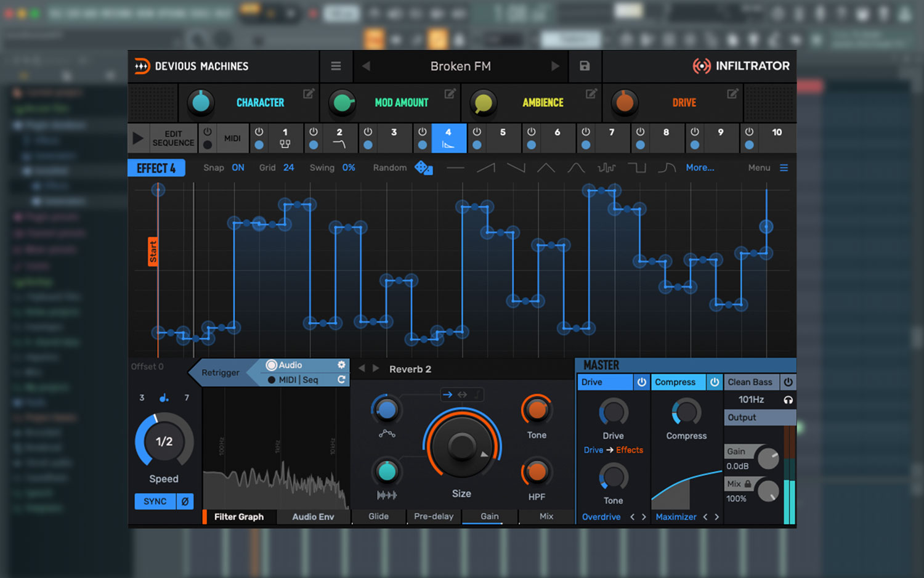This screenshot has width=924, height=578.
Task: Open the Gain parameter tab
Action: (x=490, y=516)
